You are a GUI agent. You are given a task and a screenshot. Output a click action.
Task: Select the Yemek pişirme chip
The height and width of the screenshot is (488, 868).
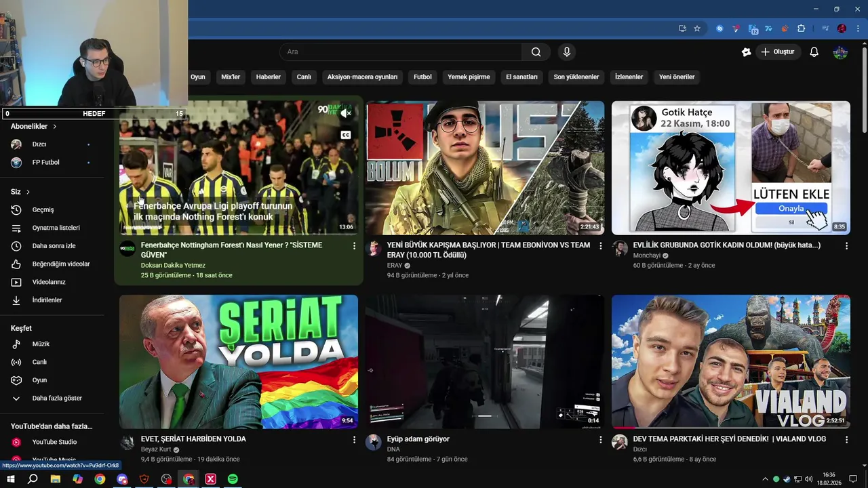[469, 77]
